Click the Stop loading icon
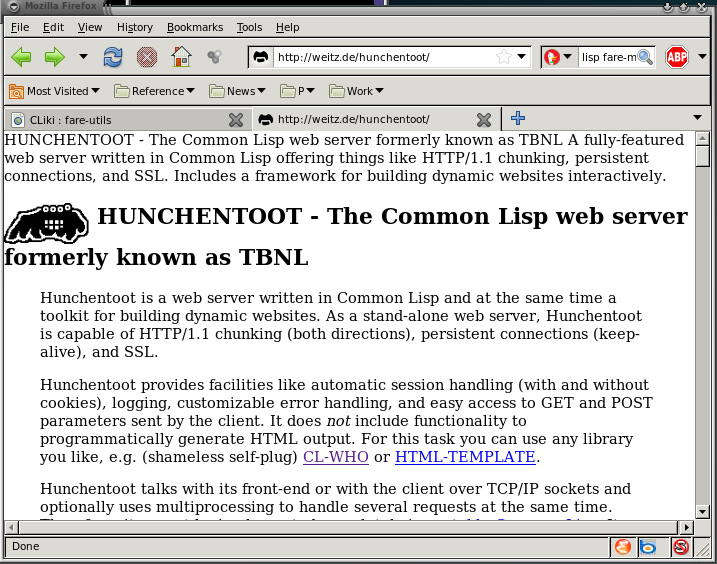 (146, 57)
